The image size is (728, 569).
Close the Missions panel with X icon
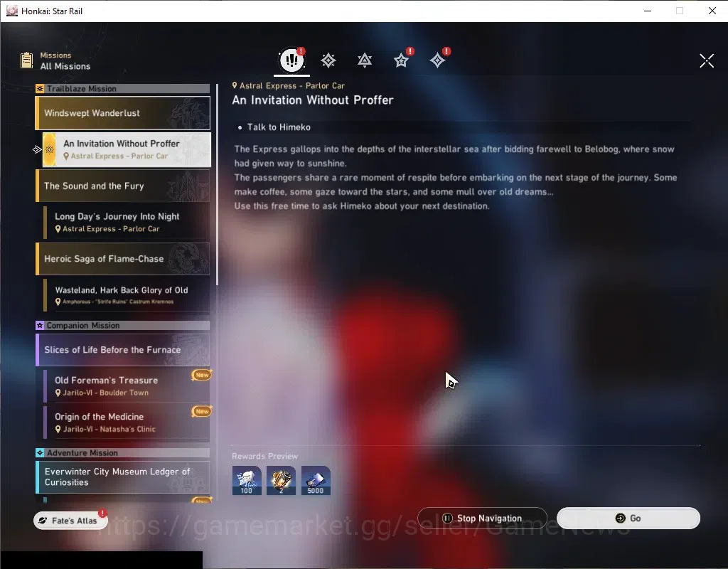tap(707, 60)
